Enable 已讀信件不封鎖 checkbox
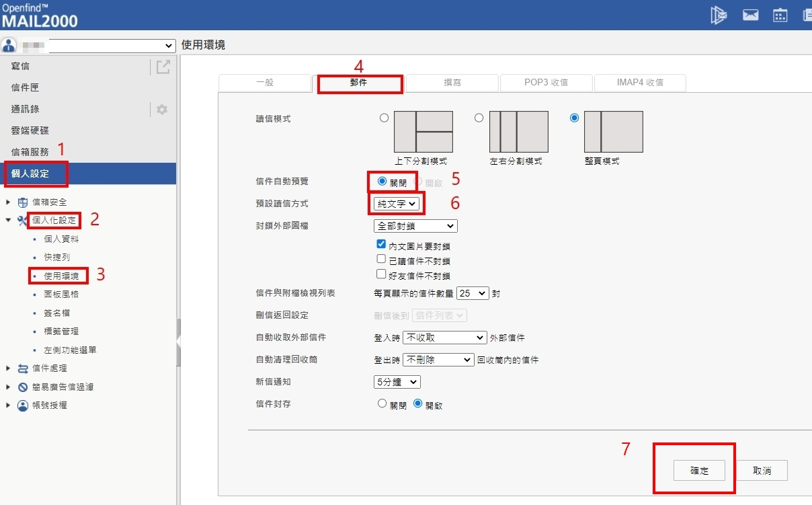812x505 pixels. tap(381, 260)
